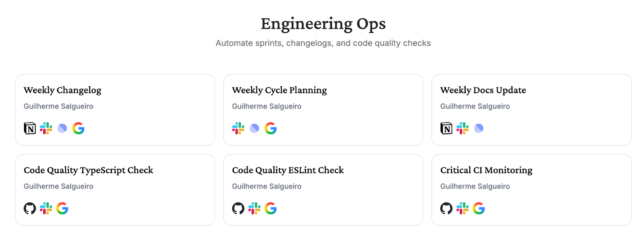Click author name under Weekly Cycle Planning

(266, 106)
